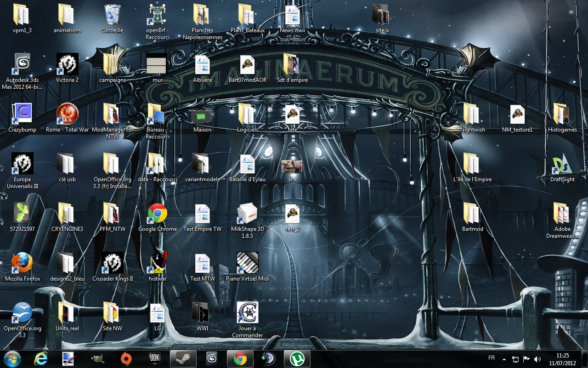The height and width of the screenshot is (368, 588).
Task: Open the Maison battery-like icon
Action: coord(202,117)
